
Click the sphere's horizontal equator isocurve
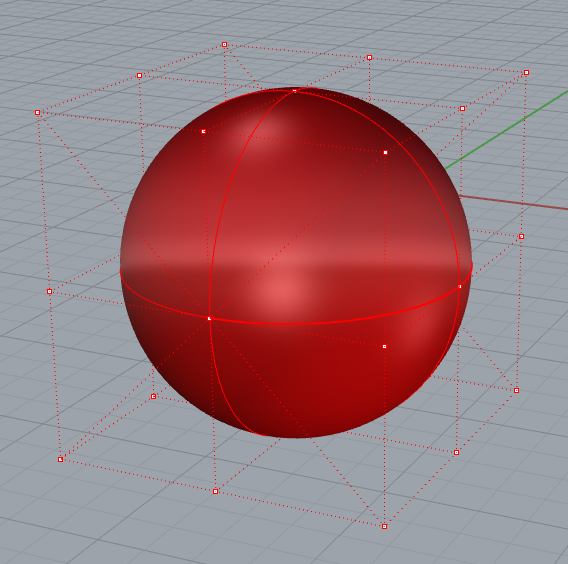click(290, 323)
